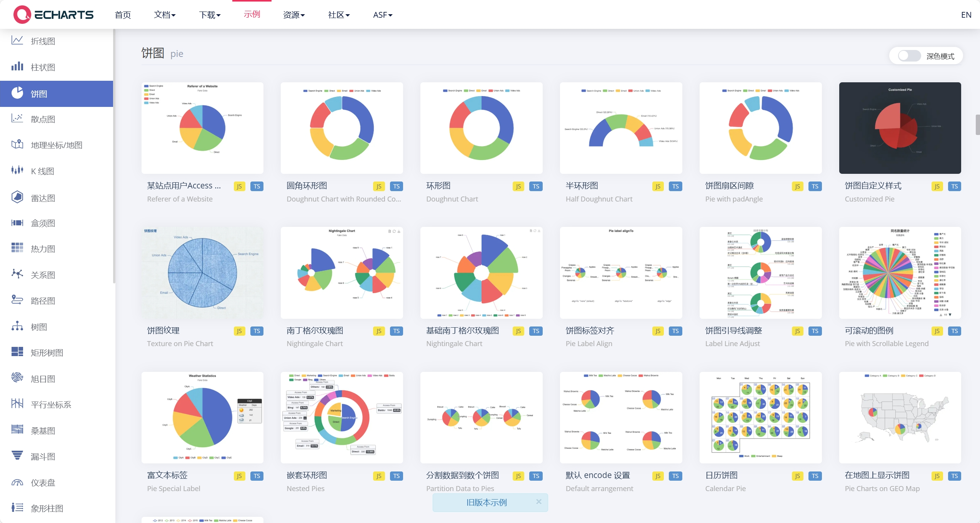
Task: Select the heatmap grid icon
Action: point(17,248)
